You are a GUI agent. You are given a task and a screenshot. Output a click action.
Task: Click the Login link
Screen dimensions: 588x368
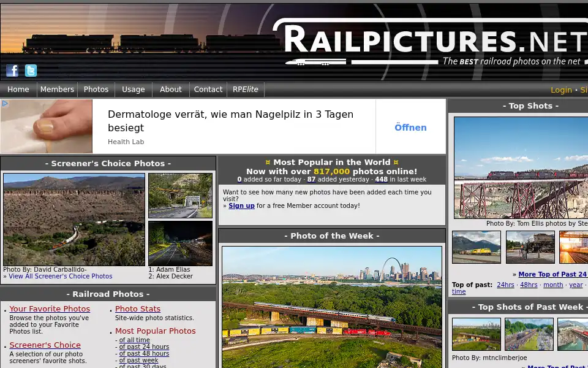click(561, 90)
